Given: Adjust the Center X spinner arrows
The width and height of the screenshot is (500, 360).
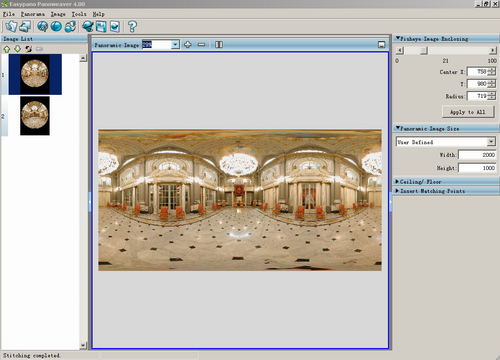Looking at the screenshot, I should [492, 72].
